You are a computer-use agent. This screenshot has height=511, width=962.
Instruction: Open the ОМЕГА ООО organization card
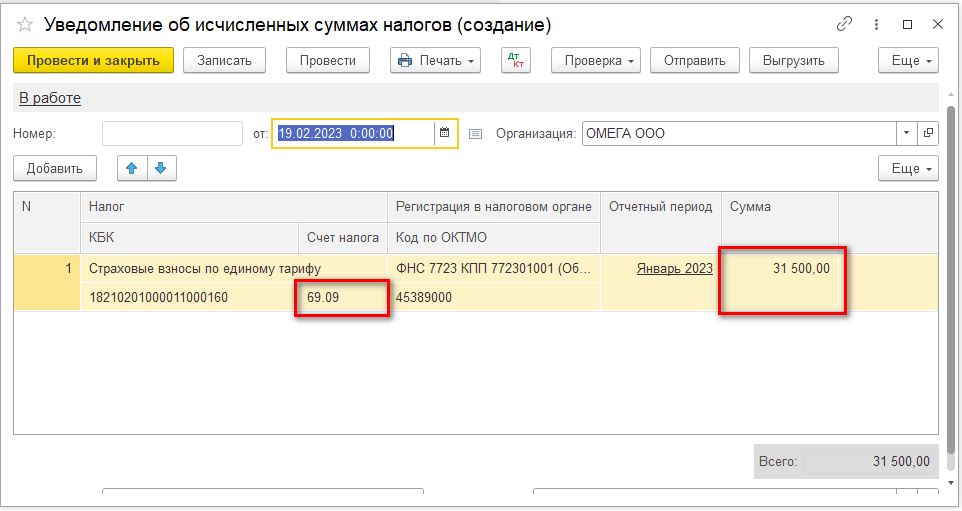[928, 133]
